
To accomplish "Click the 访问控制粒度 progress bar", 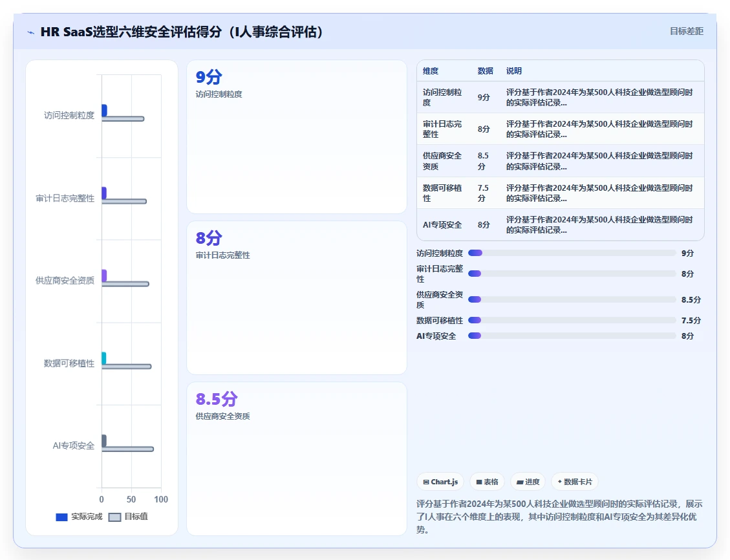I will pyautogui.click(x=572, y=253).
